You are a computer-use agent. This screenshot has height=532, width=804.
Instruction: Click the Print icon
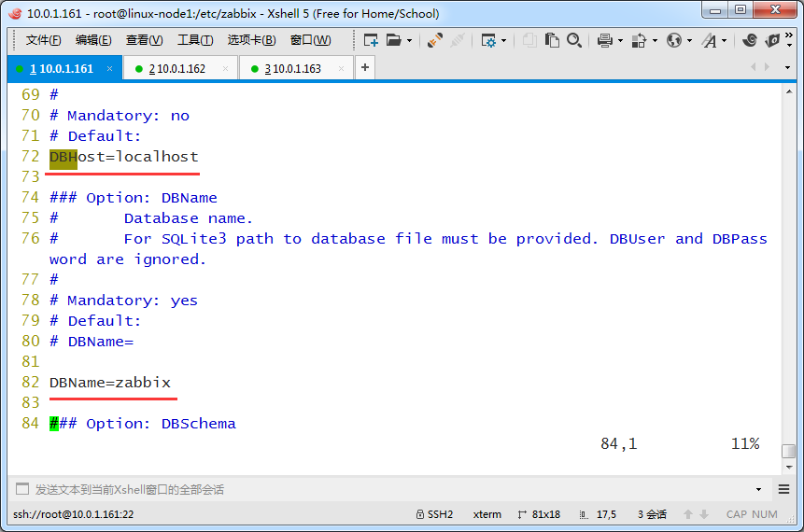[605, 40]
